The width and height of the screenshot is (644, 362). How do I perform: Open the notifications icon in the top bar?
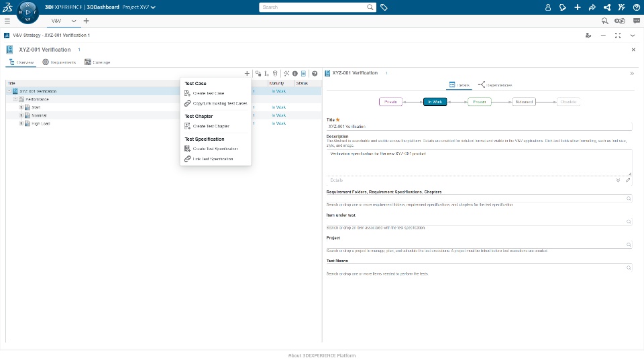563,7
